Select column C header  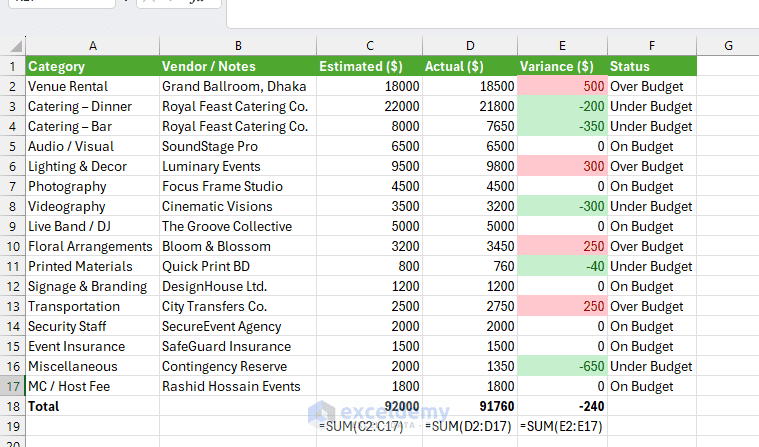(369, 46)
